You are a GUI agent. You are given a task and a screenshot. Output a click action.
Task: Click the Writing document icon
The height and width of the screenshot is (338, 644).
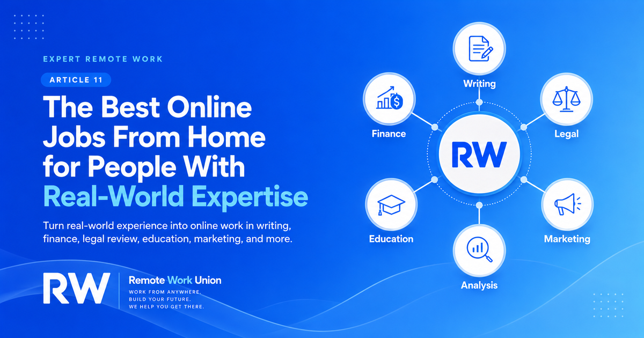(479, 49)
